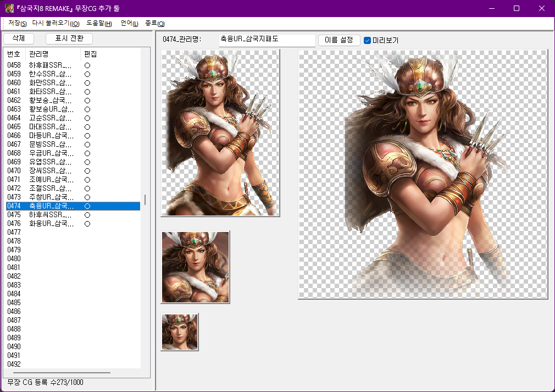Image resolution: width=555 pixels, height=392 pixels.
Task: Click the 종료(Q) menu item
Action: (154, 24)
